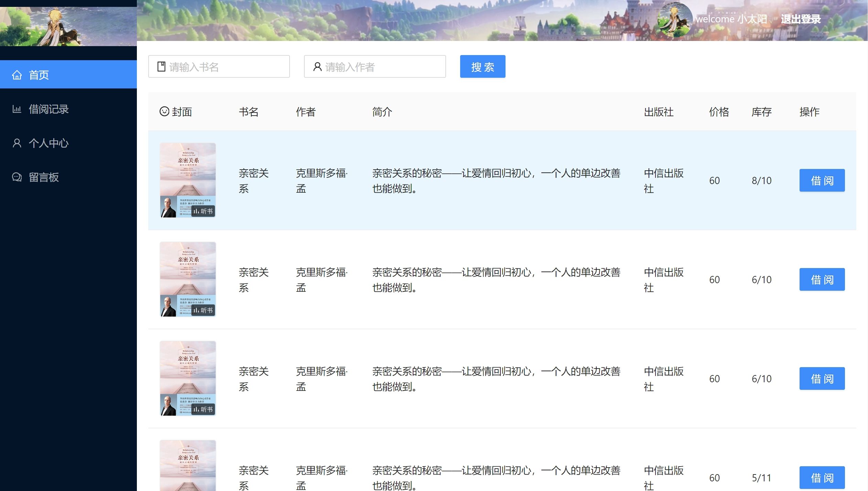Click the home icon beside 首页
Image resolution: width=868 pixels, height=491 pixels.
click(x=17, y=75)
